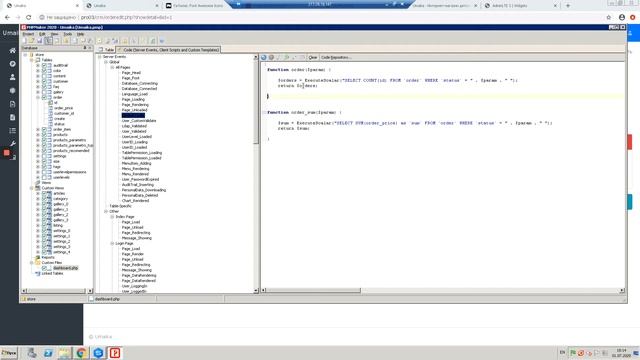Toggle checkbox for the products table
The image size is (640, 360).
[44, 135]
